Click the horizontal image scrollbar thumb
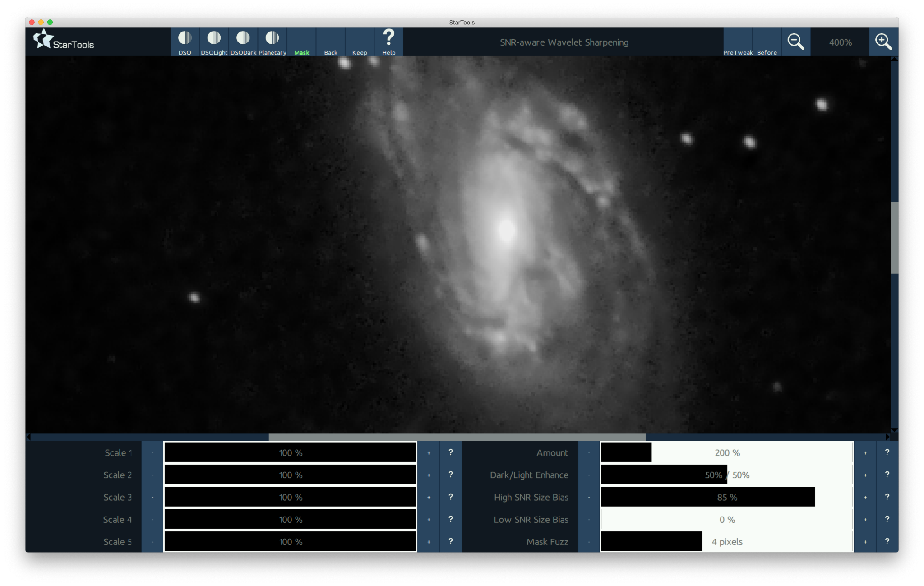Viewport: 924px width, 586px height. [x=457, y=437]
